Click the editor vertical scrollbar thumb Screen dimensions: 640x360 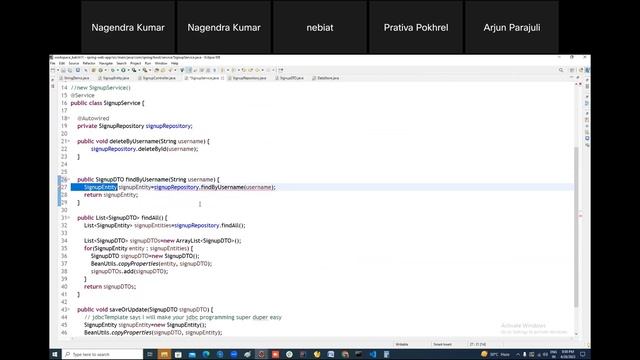coord(576,227)
